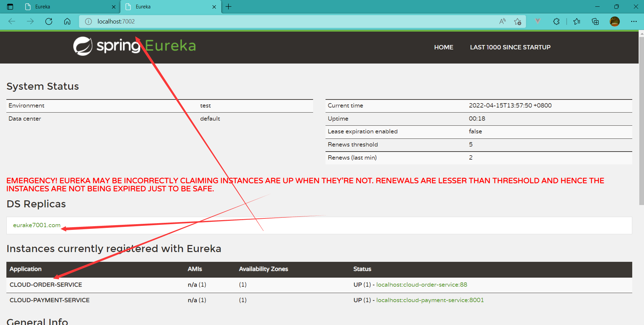Click the Application column header
Screen dimensions: 644x325
point(26,269)
